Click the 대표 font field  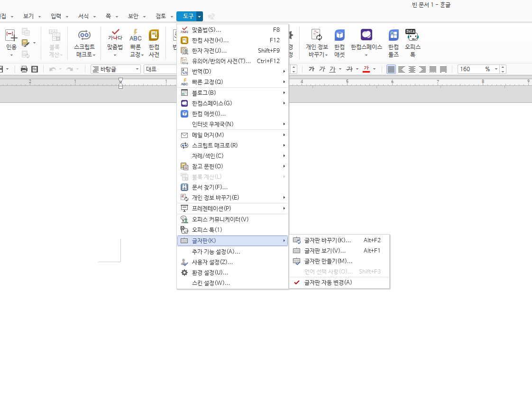(x=160, y=69)
